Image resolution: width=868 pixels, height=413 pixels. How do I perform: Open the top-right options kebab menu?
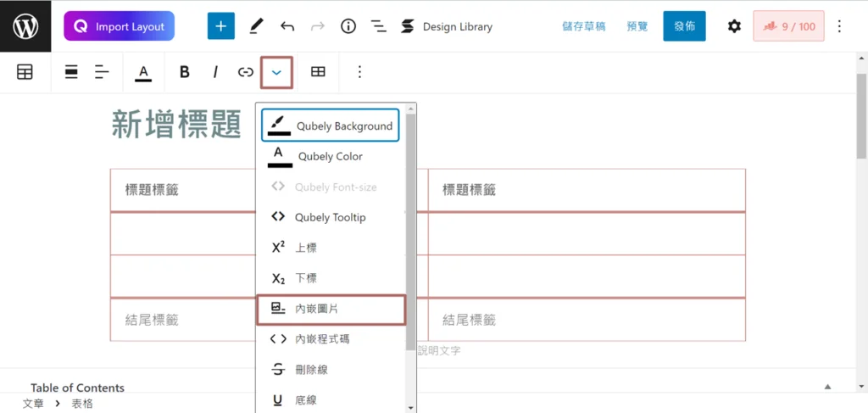pyautogui.click(x=840, y=26)
